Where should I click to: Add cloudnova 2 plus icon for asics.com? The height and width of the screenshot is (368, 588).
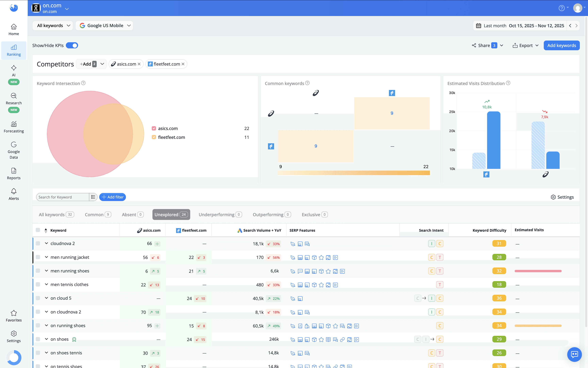coord(157,244)
